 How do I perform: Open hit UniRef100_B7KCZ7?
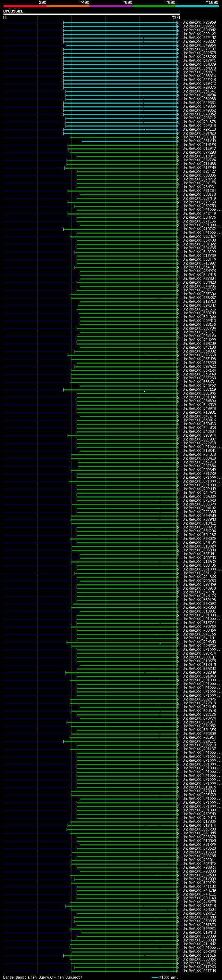[x=199, y=332]
